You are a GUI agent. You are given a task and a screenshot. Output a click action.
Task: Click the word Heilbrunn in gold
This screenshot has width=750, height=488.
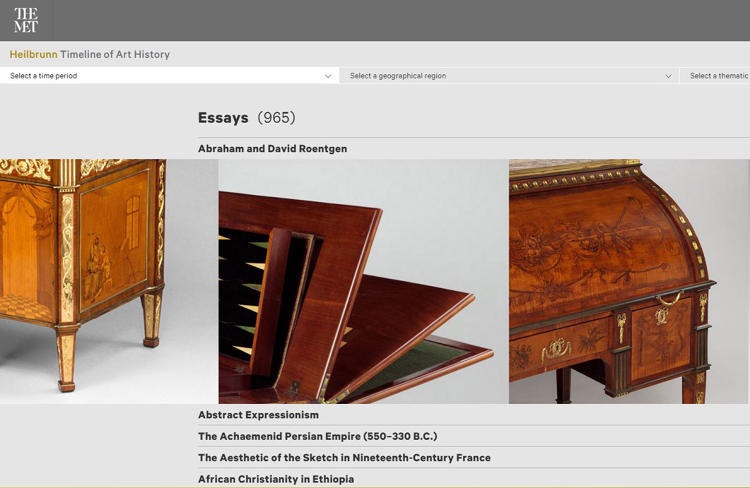point(33,55)
